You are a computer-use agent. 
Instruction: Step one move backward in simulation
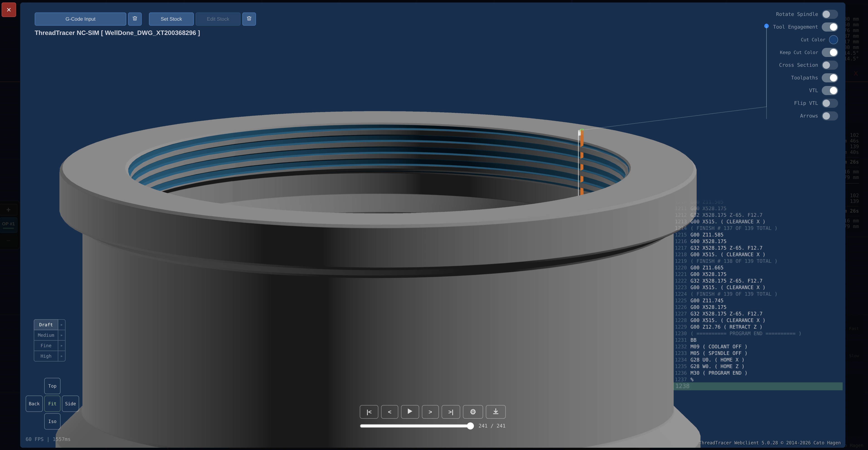coord(389,412)
